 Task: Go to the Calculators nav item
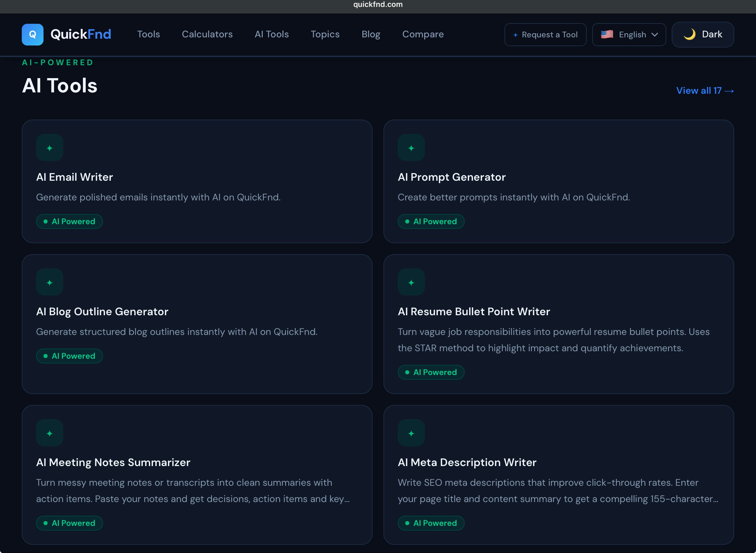pyautogui.click(x=207, y=34)
